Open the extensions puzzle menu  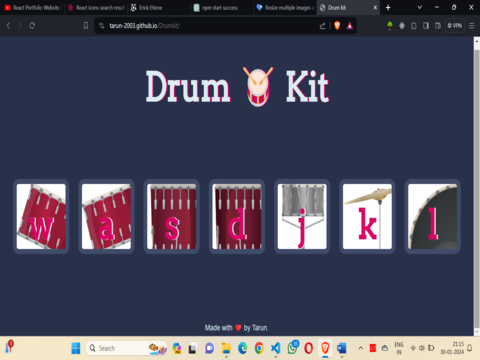pyautogui.click(x=414, y=26)
